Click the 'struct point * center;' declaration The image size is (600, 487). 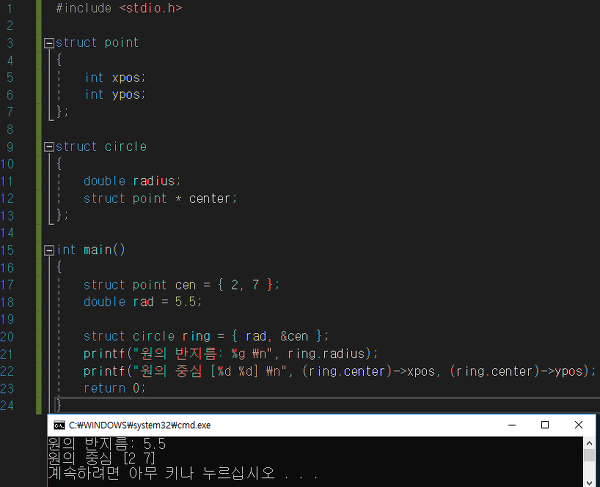click(160, 199)
